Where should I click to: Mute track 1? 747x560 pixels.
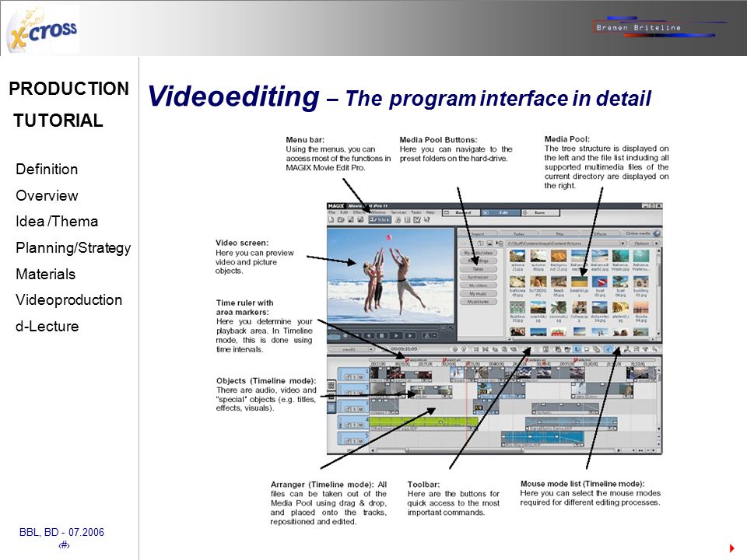(360, 377)
